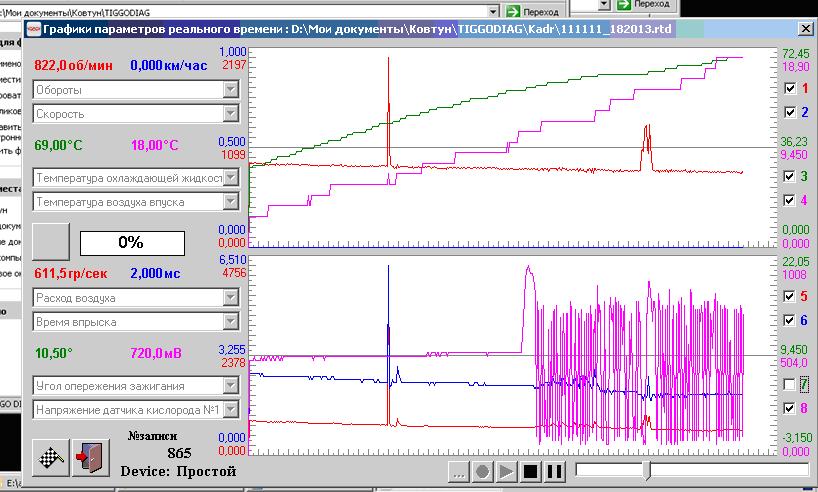Toggle channel 3 graph checkbox
The width and height of the screenshot is (818, 492).
tap(790, 176)
